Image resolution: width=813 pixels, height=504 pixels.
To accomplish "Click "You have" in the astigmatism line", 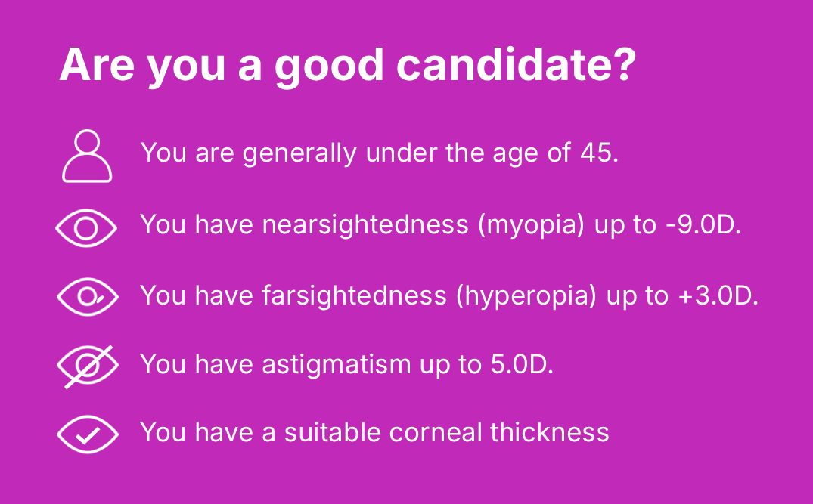I will pos(197,364).
